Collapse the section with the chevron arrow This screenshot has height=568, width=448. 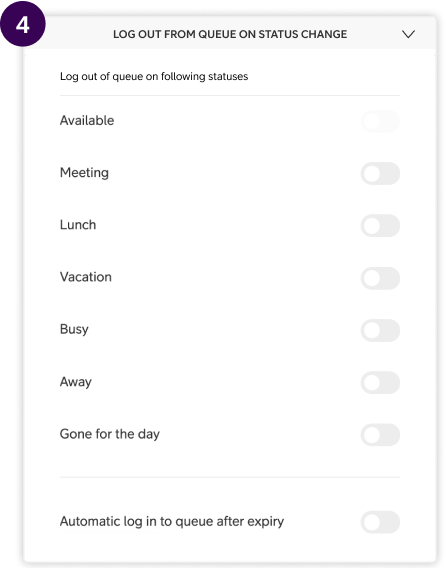(408, 34)
